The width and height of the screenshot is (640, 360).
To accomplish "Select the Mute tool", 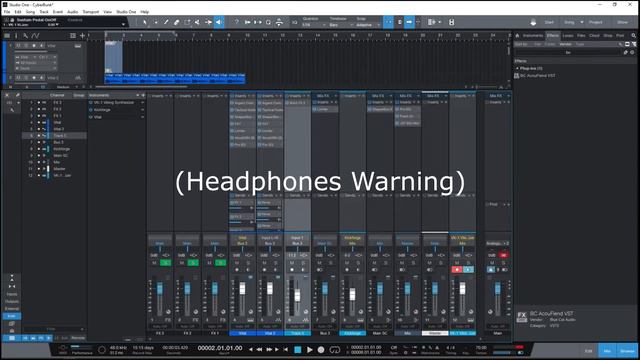I will coord(198,22).
